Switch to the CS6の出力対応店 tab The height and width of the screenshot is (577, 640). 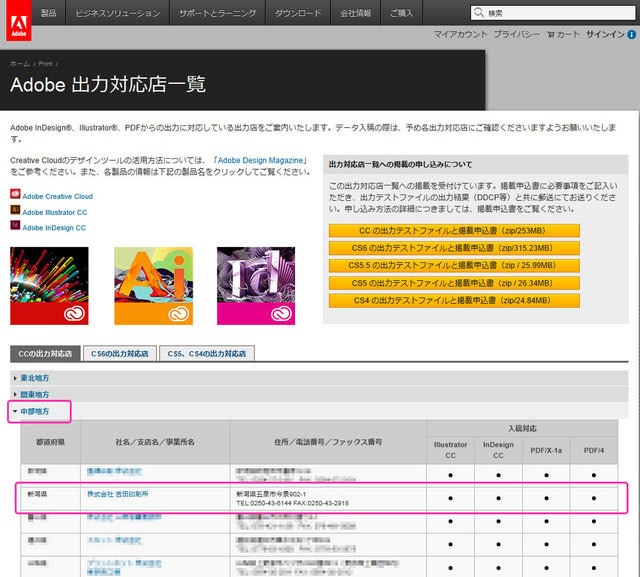coord(120,354)
